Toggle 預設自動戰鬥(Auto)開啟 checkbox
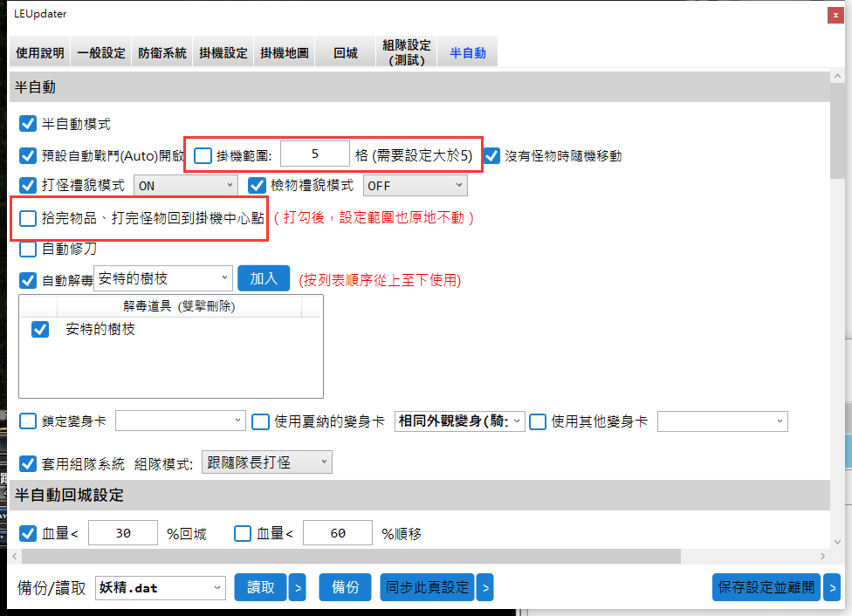This screenshot has width=852, height=616. pyautogui.click(x=28, y=156)
